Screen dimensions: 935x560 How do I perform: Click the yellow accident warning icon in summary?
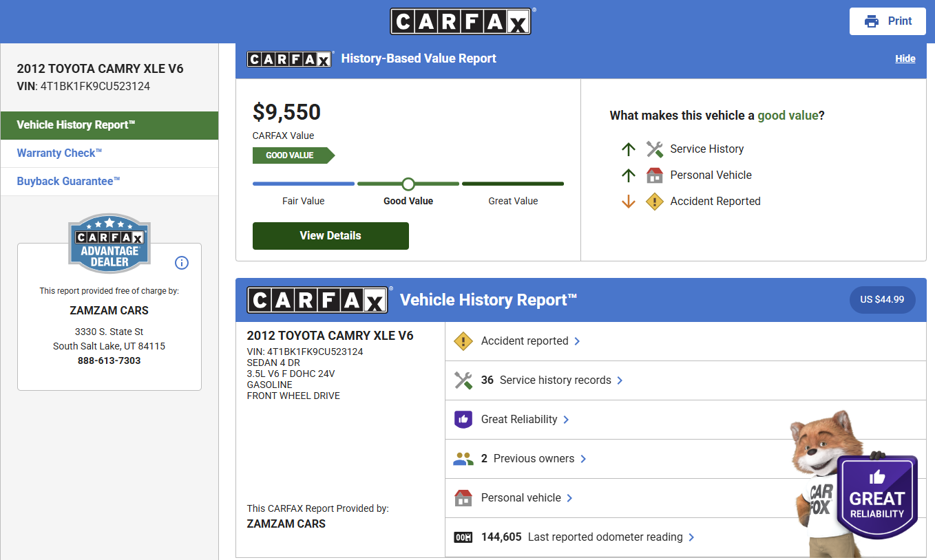click(463, 341)
